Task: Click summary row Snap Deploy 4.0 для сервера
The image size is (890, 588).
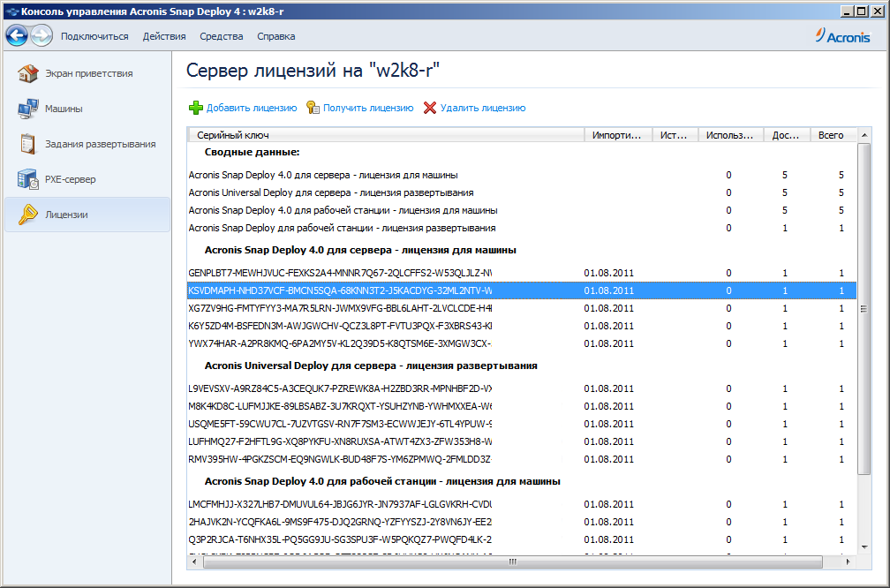Action: (522, 176)
